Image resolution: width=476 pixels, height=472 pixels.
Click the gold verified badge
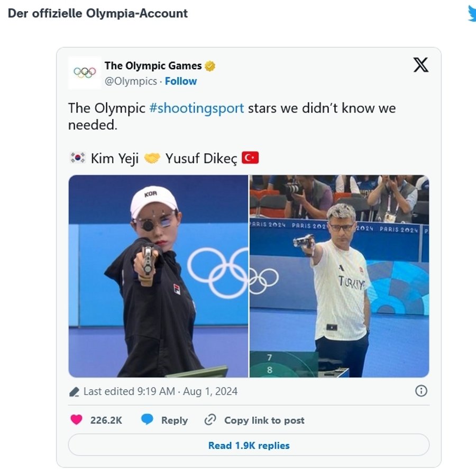point(210,66)
